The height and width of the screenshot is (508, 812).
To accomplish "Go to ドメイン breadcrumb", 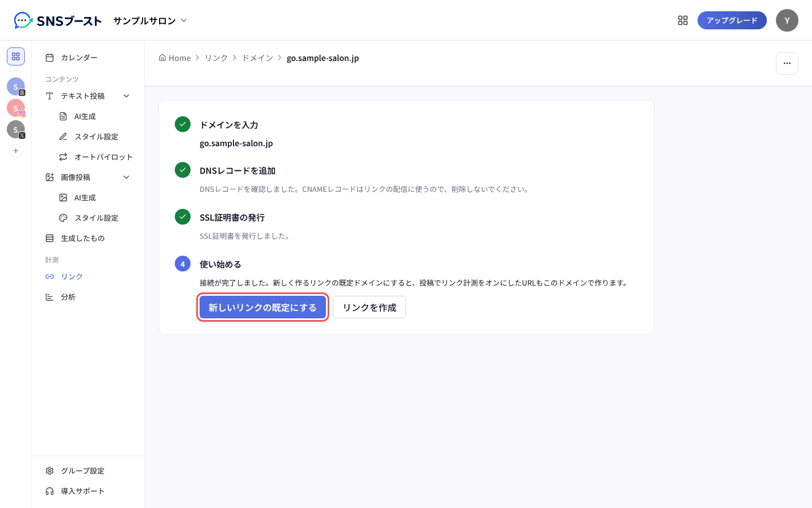I will [x=257, y=58].
